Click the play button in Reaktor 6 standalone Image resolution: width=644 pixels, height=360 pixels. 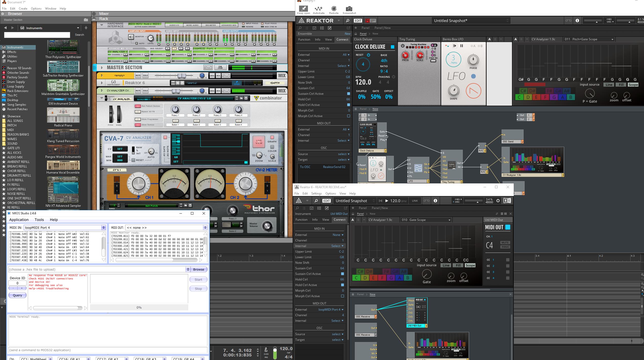coord(387,201)
